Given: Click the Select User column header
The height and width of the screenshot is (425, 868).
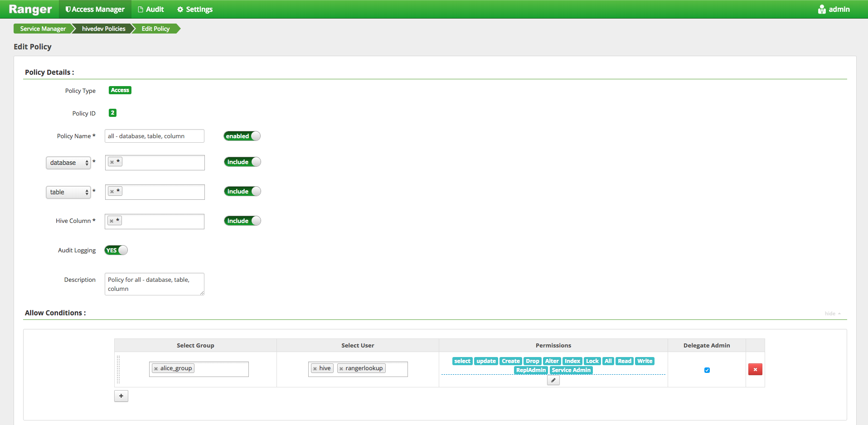Looking at the screenshot, I should (x=358, y=345).
